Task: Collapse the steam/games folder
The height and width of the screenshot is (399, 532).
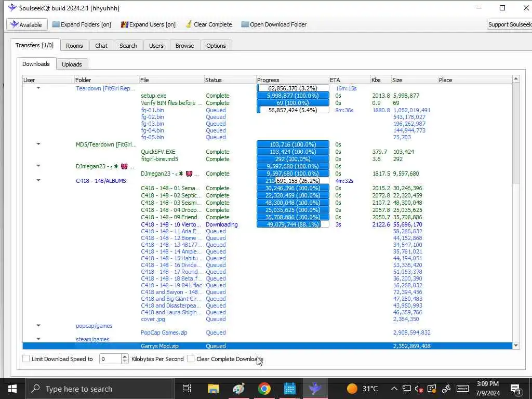Action: click(38, 339)
